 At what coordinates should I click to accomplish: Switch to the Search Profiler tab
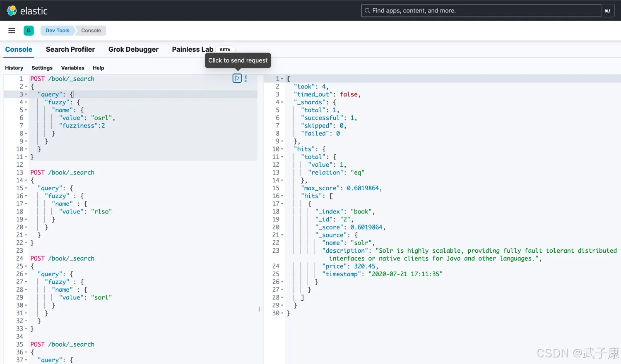click(70, 49)
